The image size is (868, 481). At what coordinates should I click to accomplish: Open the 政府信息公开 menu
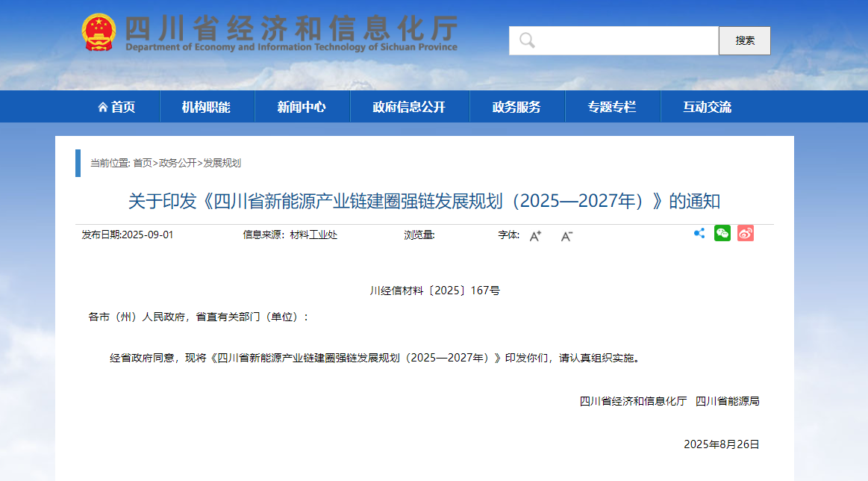tap(409, 106)
